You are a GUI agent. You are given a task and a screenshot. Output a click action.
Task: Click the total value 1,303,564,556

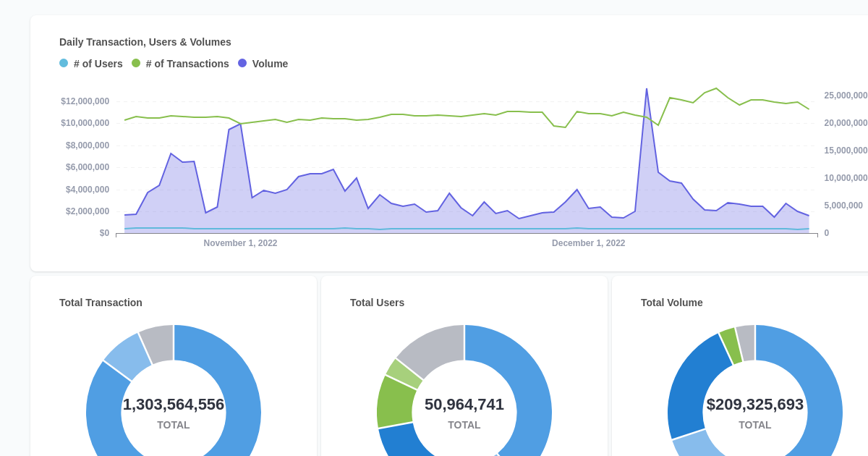(173, 404)
